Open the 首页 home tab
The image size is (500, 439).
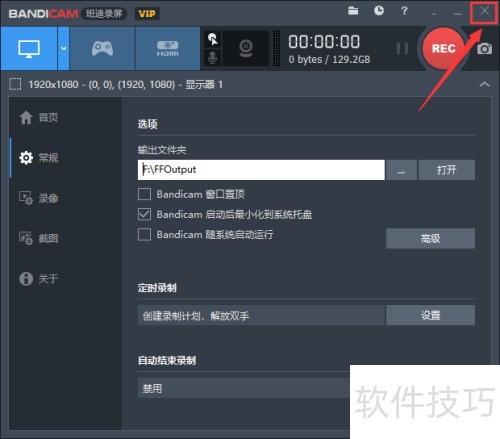pyautogui.click(x=39, y=117)
